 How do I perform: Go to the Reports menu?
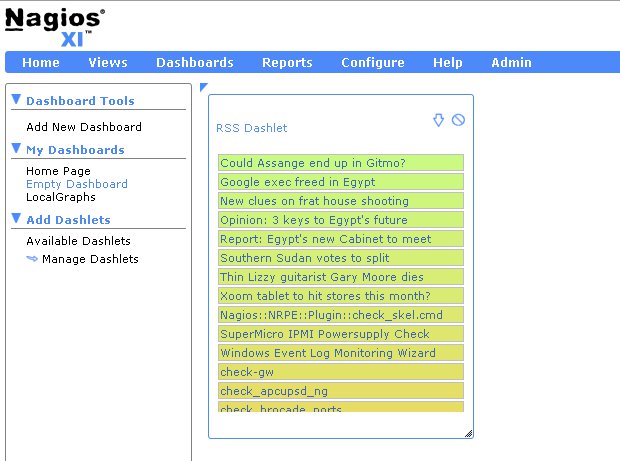coord(287,62)
